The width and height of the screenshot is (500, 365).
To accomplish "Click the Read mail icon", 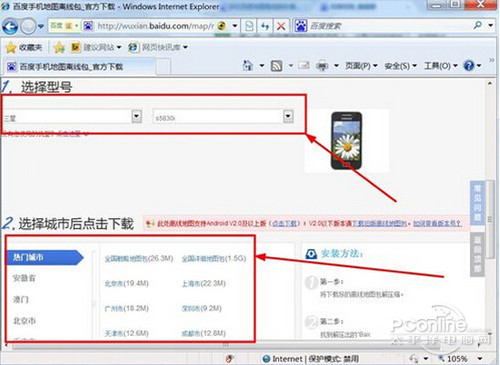I will click(304, 65).
